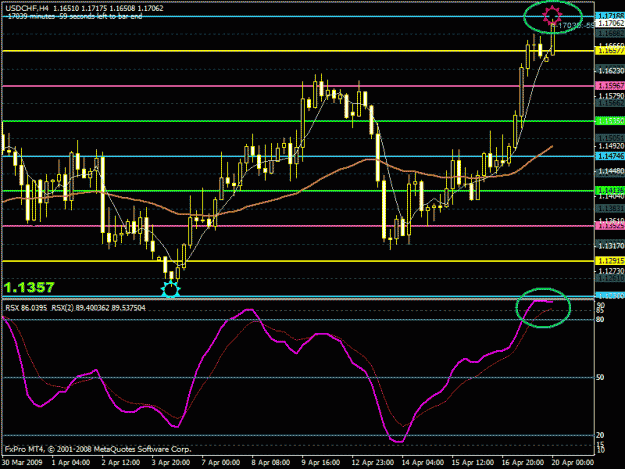
Task: Click the 8 Apr 08:00 time label
Action: click(271, 463)
